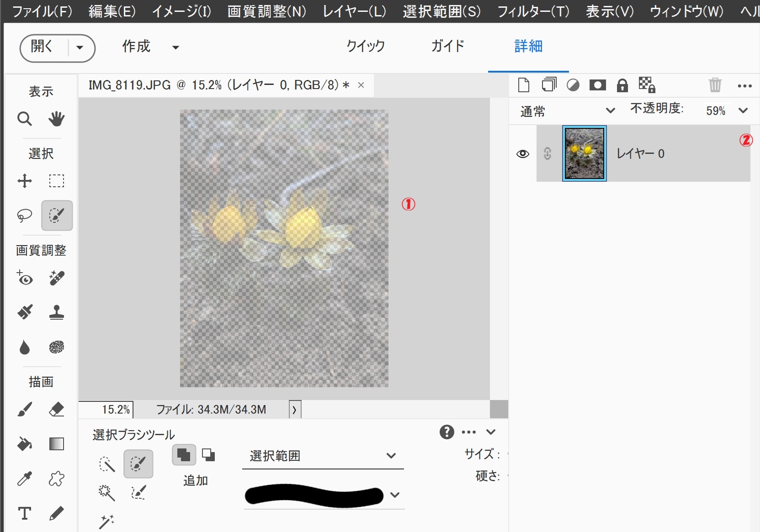This screenshot has width=760, height=532.
Task: Select the Clone Stamp tool
Action: tap(57, 312)
